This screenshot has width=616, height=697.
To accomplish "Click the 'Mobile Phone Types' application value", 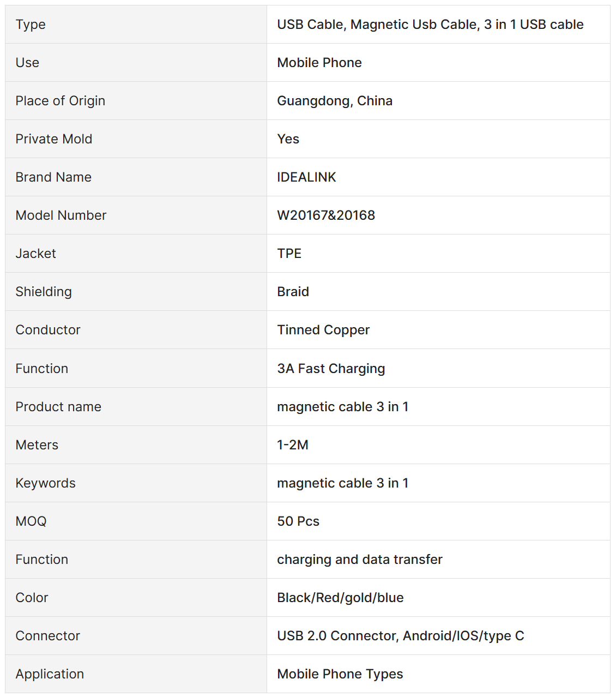I will [340, 674].
